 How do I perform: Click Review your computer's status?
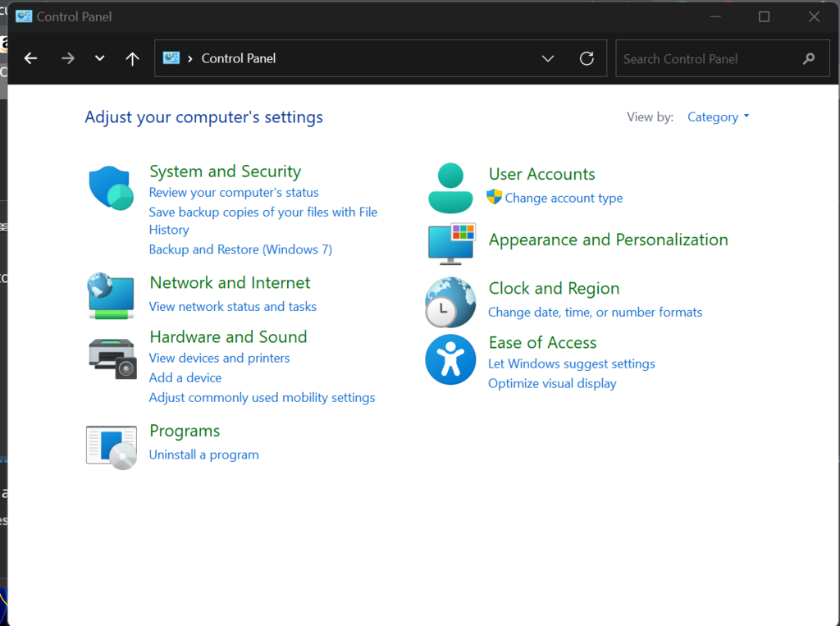[234, 193]
